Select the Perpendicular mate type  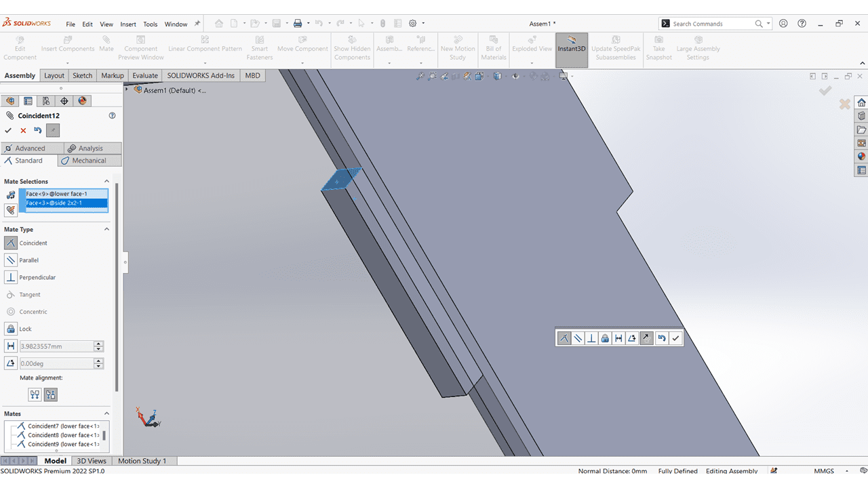(x=11, y=277)
